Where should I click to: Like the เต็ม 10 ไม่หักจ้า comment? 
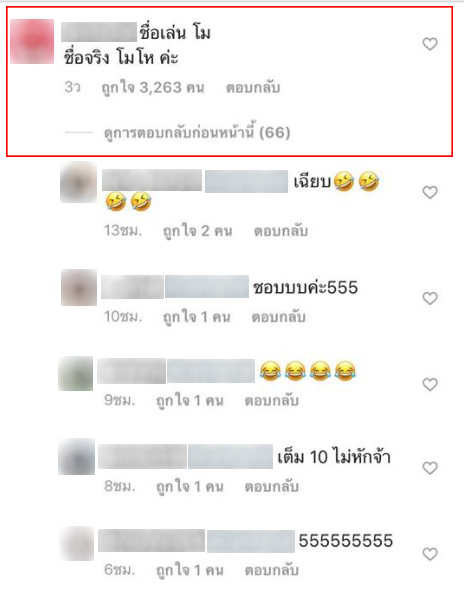click(x=430, y=468)
